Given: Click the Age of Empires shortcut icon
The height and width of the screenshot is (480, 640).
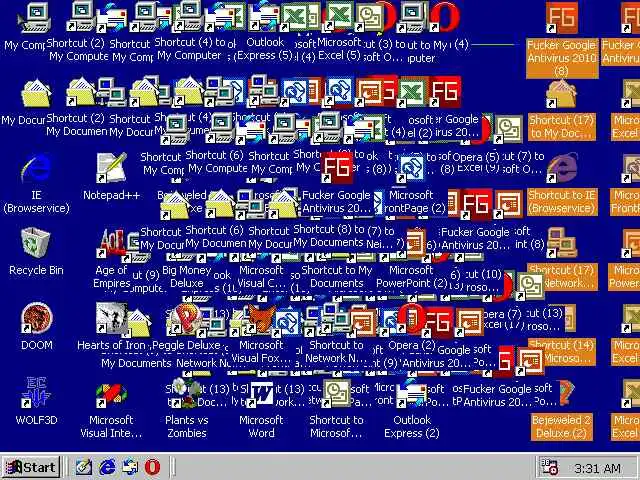Looking at the screenshot, I should coord(111,243).
